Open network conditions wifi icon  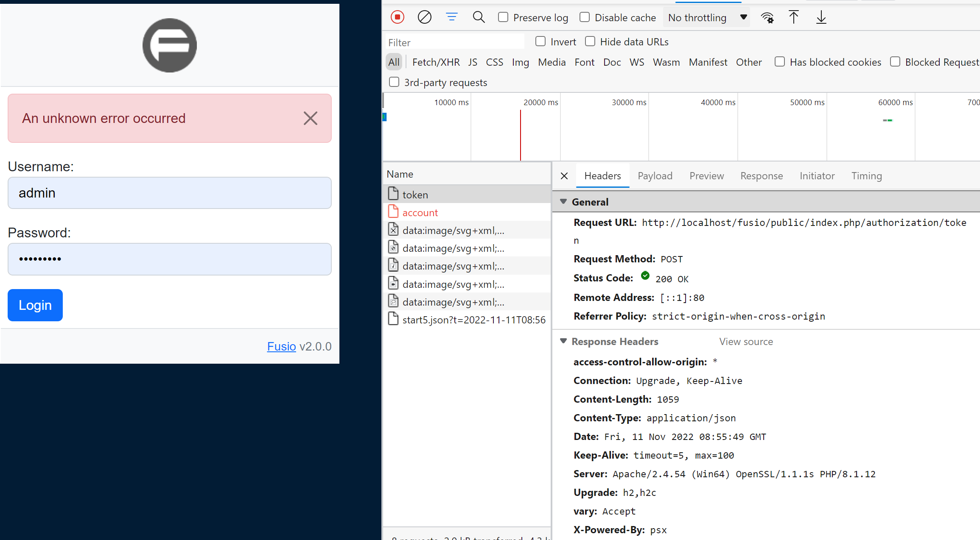767,17
